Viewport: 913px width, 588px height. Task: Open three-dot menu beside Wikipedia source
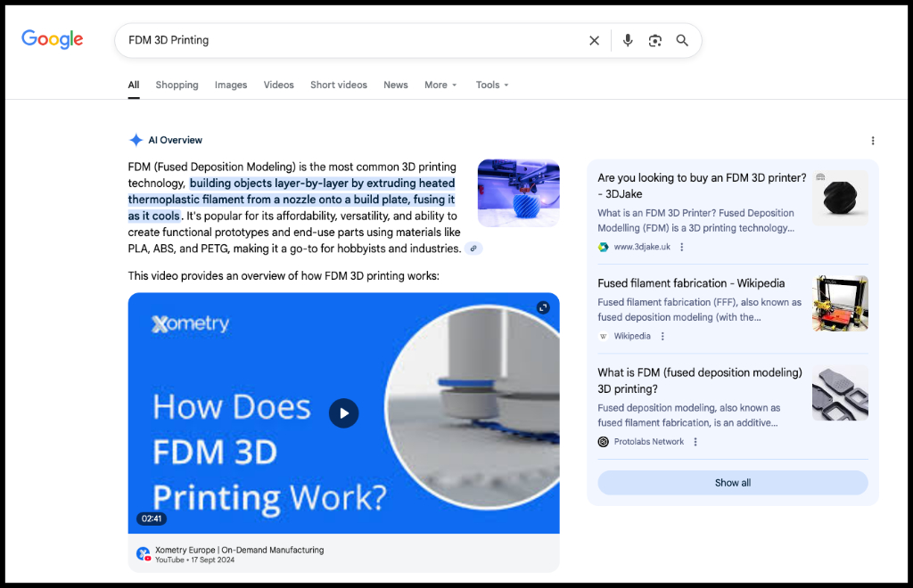[x=662, y=337]
